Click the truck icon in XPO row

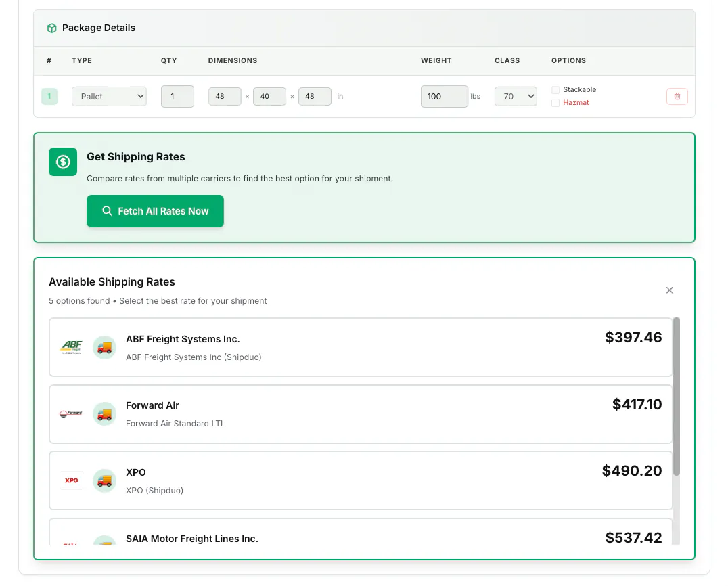click(104, 480)
